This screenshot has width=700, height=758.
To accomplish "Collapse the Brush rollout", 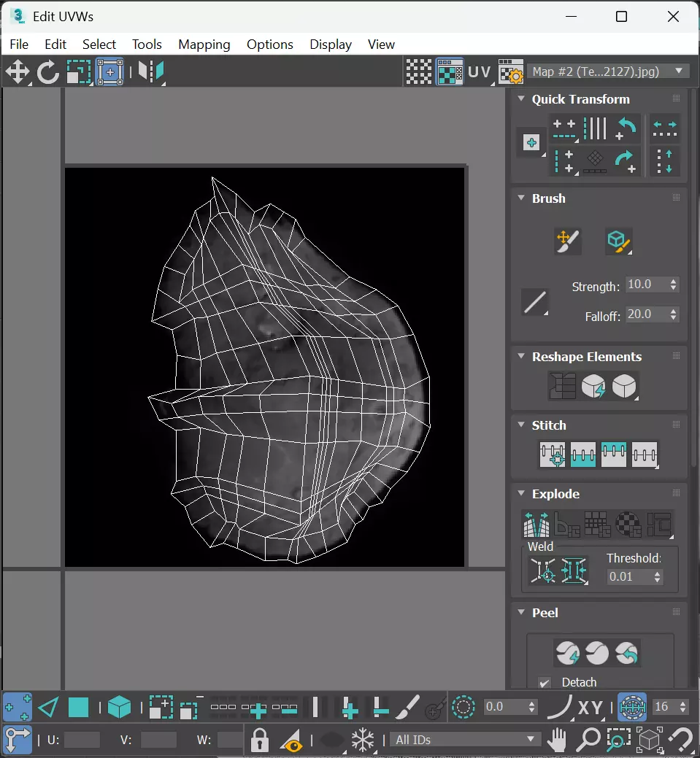I will tap(521, 198).
